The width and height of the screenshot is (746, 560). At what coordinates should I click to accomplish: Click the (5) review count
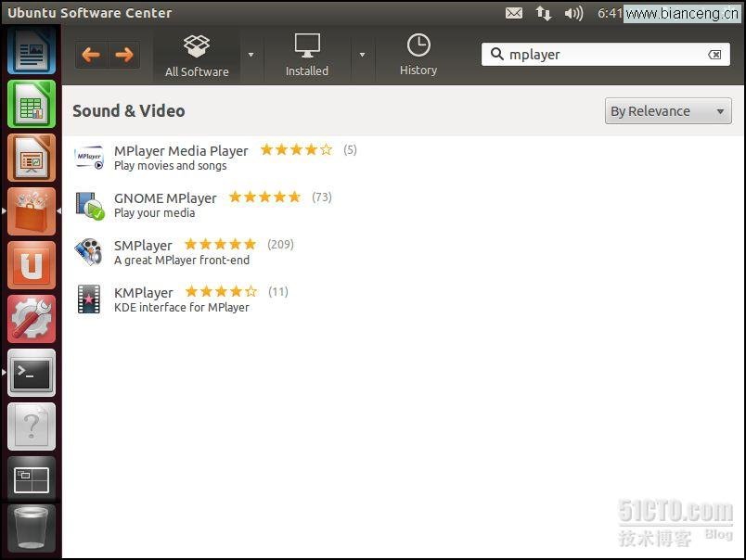pos(350,150)
